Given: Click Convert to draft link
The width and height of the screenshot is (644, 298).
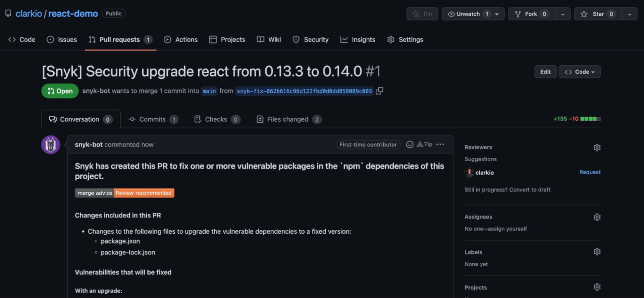Looking at the screenshot, I should pyautogui.click(x=530, y=190).
